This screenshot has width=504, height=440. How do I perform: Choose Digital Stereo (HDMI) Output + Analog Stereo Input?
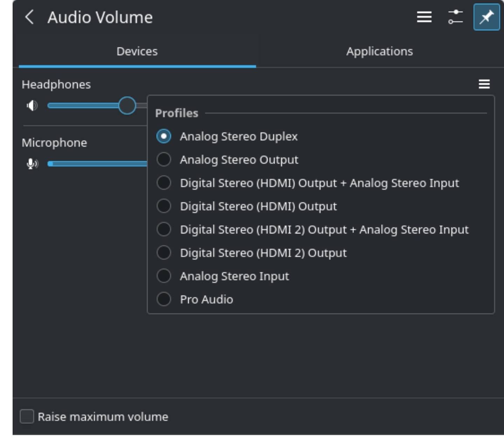tap(164, 183)
